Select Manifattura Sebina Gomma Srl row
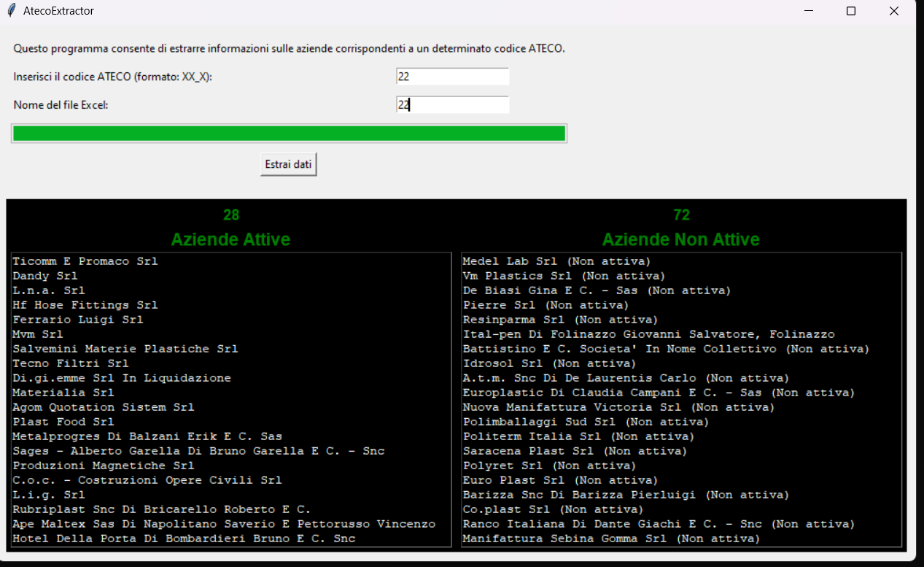This screenshot has width=924, height=567. click(681, 539)
